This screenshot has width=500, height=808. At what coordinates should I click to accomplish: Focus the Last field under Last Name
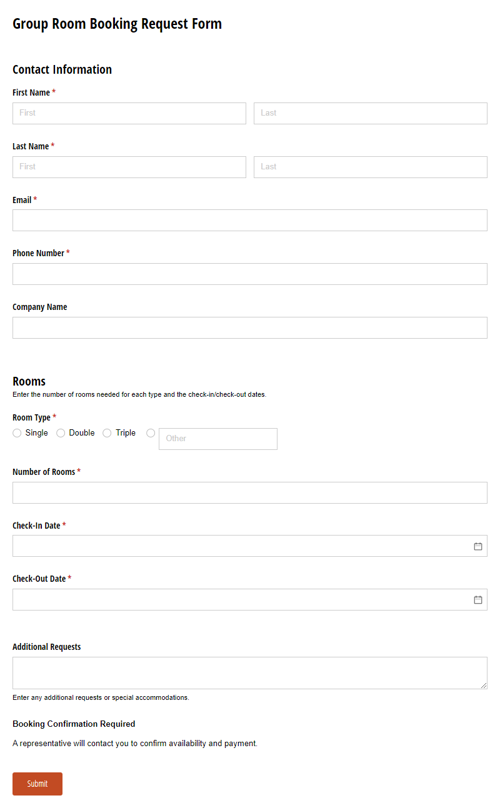tap(370, 167)
